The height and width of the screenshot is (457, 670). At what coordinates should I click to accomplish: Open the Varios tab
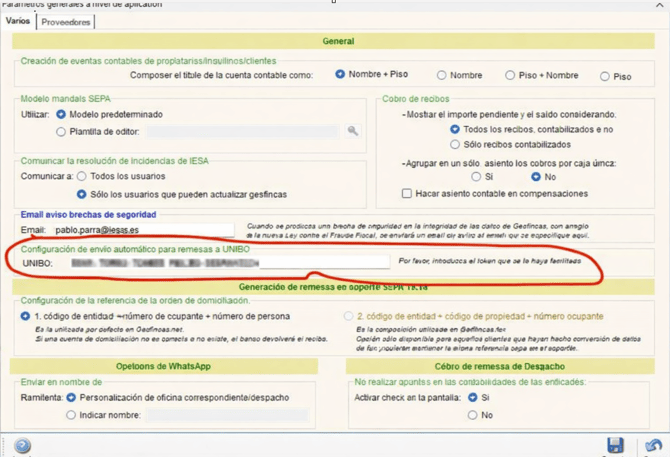[x=18, y=21]
